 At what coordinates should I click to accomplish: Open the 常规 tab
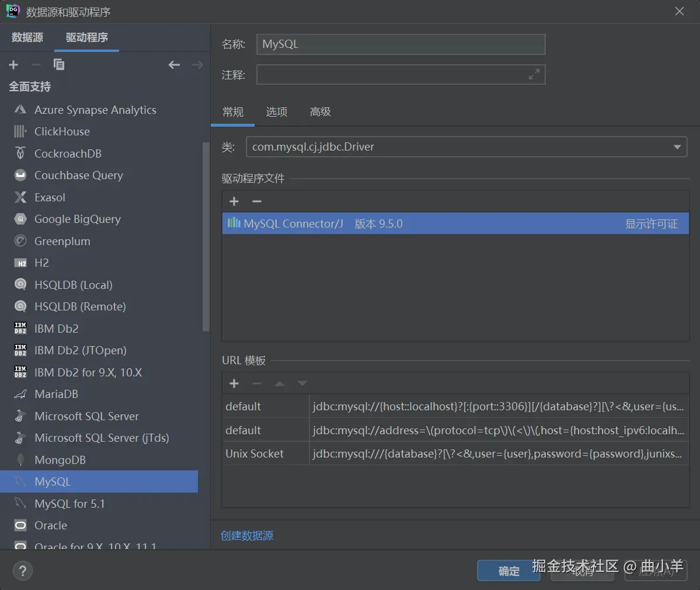coord(232,111)
